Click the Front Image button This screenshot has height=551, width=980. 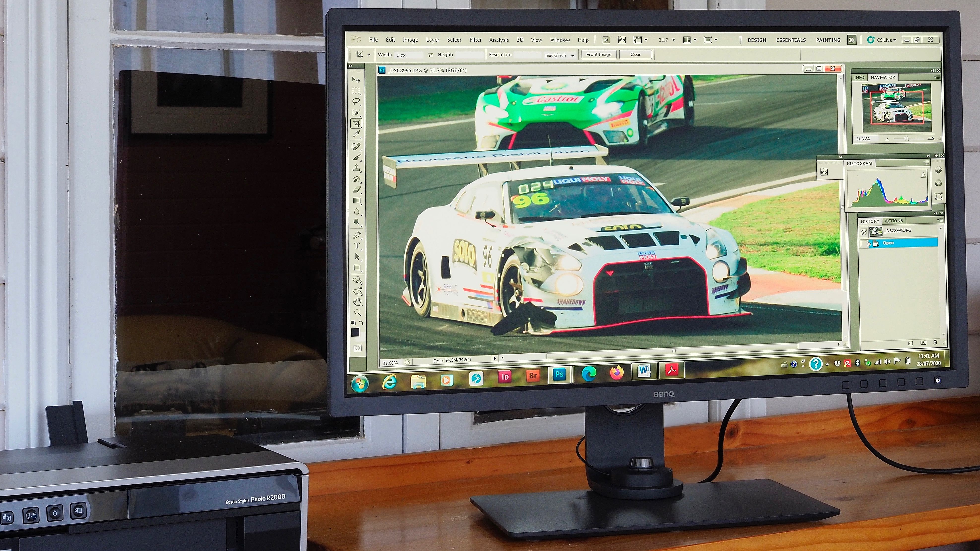(599, 54)
